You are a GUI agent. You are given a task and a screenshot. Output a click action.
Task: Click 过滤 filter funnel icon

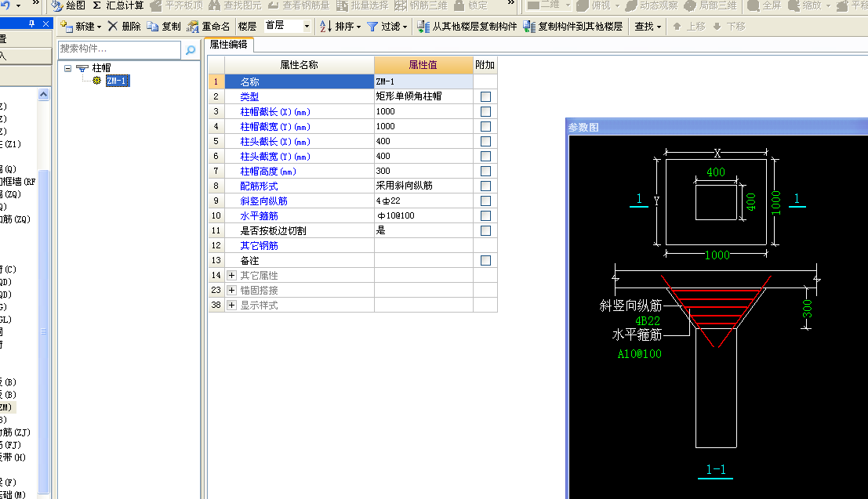tap(372, 26)
